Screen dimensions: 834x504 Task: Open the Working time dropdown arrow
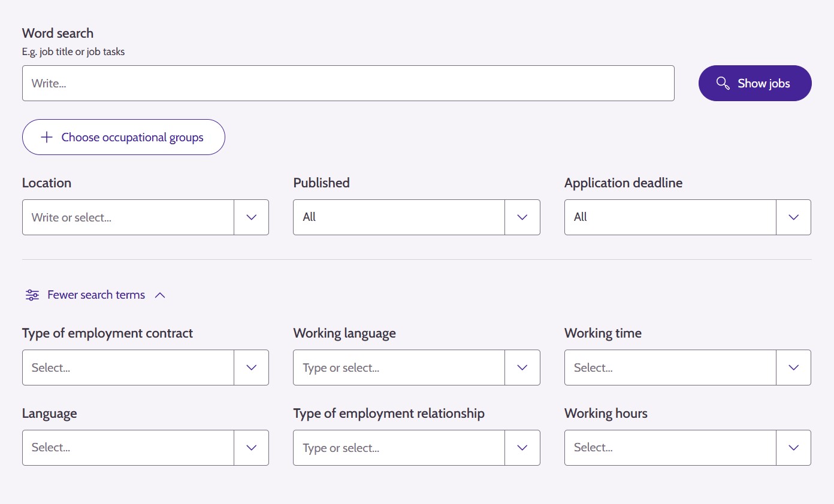coord(794,368)
